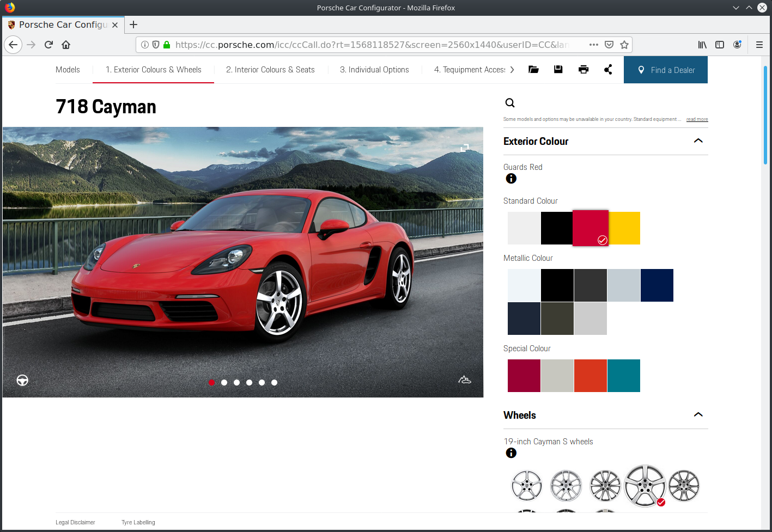
Task: View site security lock information
Action: tap(167, 45)
